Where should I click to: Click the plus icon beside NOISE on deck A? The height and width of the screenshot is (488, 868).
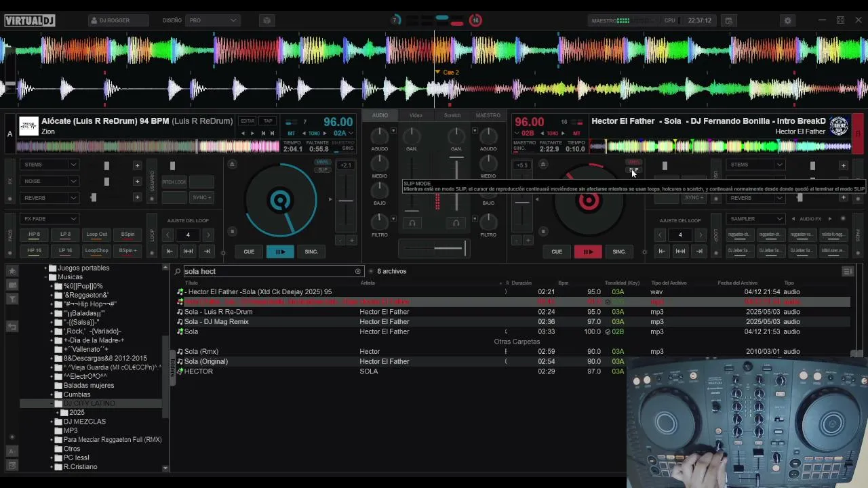point(137,182)
